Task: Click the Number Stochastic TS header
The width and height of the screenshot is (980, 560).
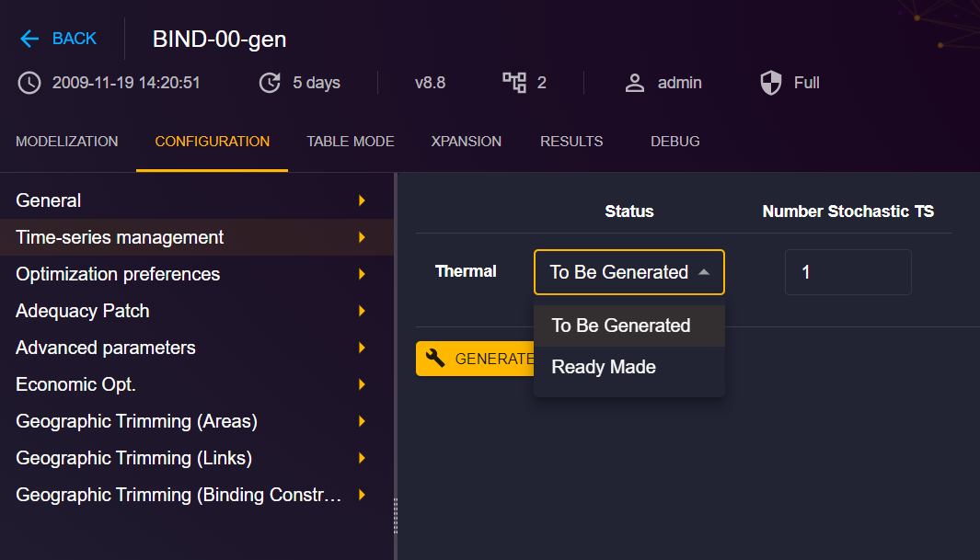Action: [848, 211]
